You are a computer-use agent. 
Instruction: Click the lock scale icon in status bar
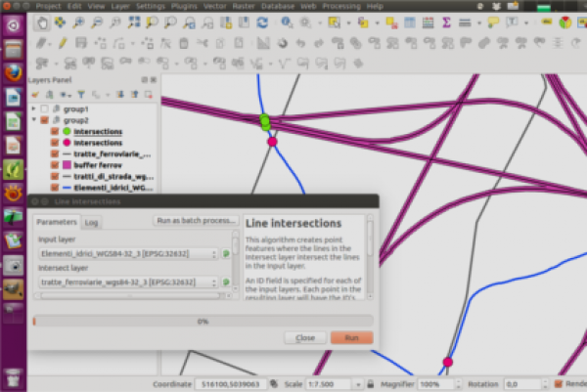tap(369, 384)
